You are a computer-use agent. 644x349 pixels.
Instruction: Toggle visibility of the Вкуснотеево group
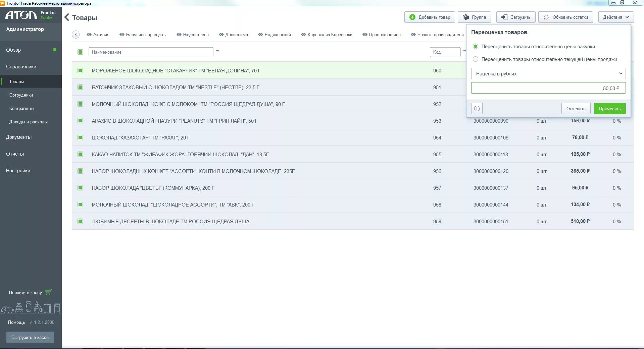pos(179,35)
